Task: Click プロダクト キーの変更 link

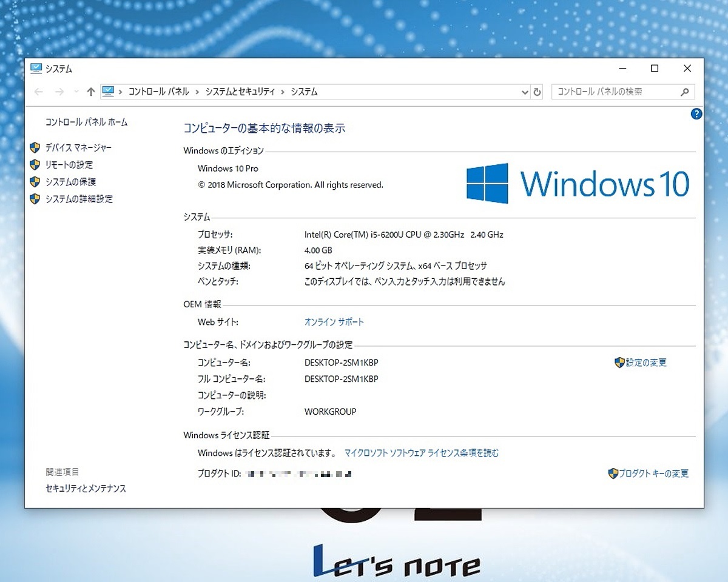Action: 653,473
